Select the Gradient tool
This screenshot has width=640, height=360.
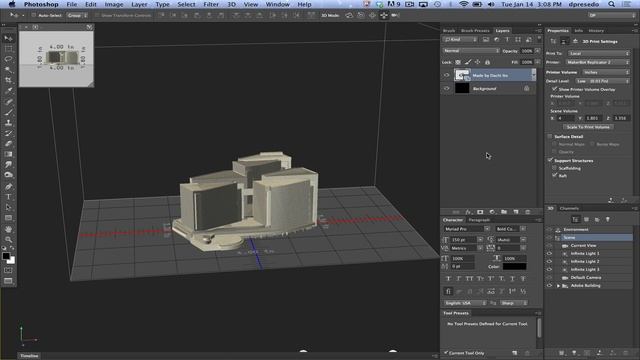pyautogui.click(x=9, y=154)
